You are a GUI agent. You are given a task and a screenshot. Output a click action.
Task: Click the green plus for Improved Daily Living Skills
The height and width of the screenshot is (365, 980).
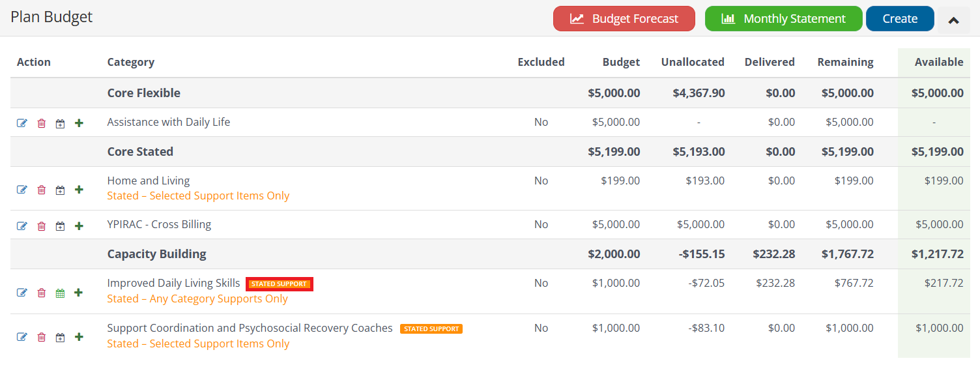[x=79, y=293]
